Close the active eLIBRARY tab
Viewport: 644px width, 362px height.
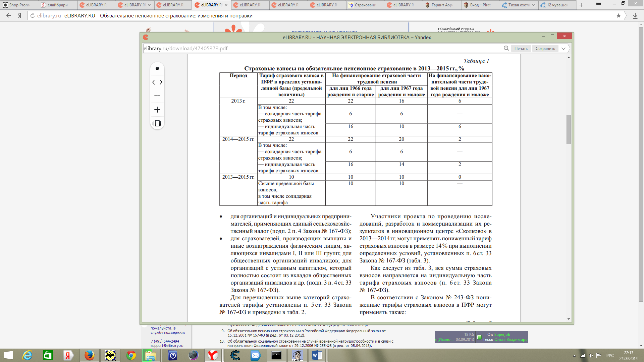point(226,5)
